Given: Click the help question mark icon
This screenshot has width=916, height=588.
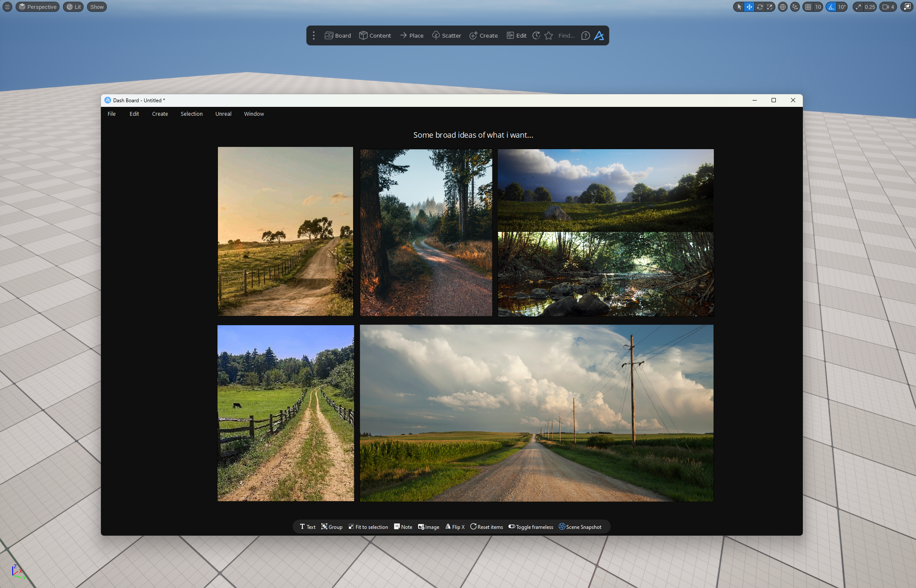Looking at the screenshot, I should pos(585,35).
